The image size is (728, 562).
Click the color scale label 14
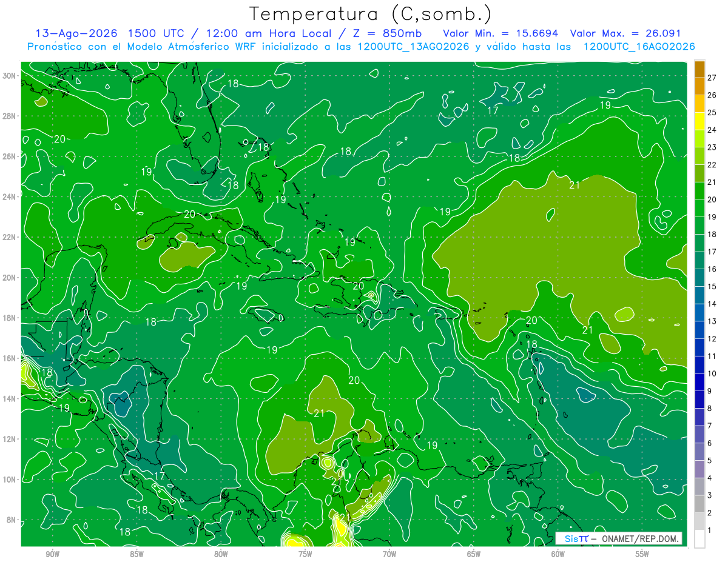click(x=712, y=304)
